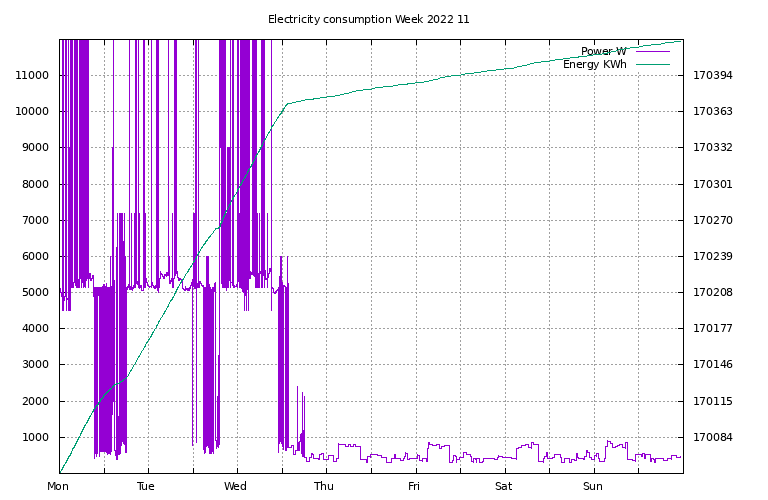Click the 11000 left axis value
Image resolution: width=768 pixels, height=500 pixels.
coord(32,75)
